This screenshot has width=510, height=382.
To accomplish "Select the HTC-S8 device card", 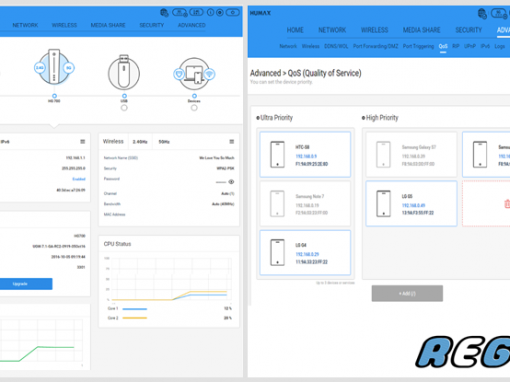I will tap(305, 154).
